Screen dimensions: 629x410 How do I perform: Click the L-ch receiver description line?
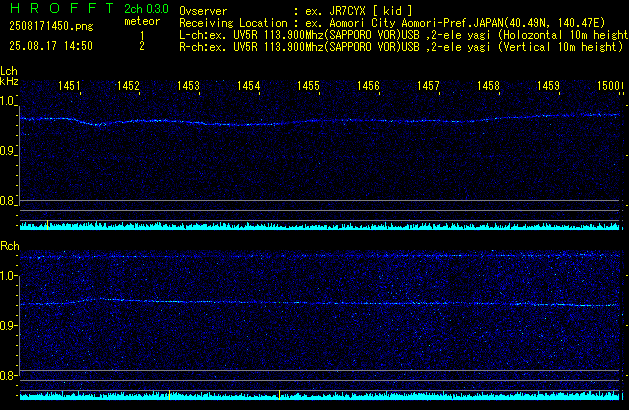click(404, 35)
